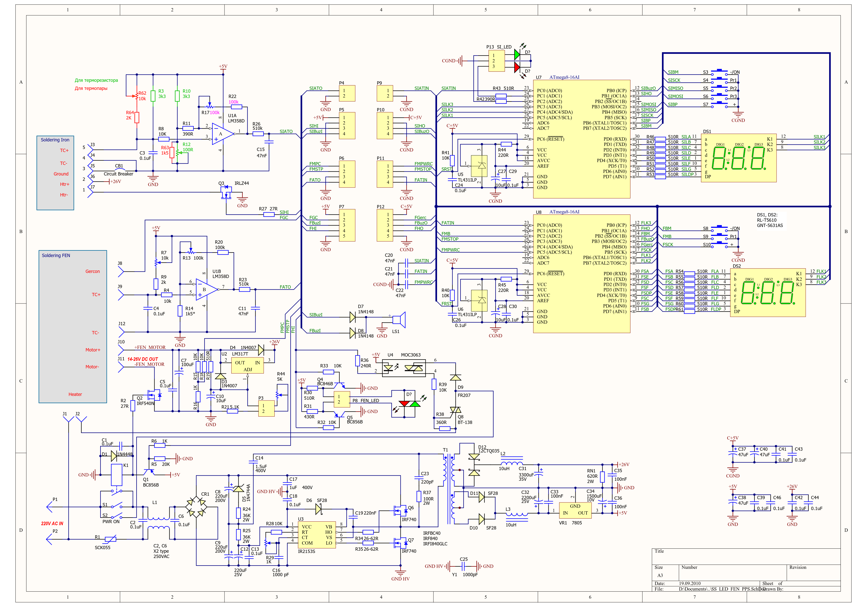Click the 'Htr+' label
868x608 pixels.
click(65, 185)
